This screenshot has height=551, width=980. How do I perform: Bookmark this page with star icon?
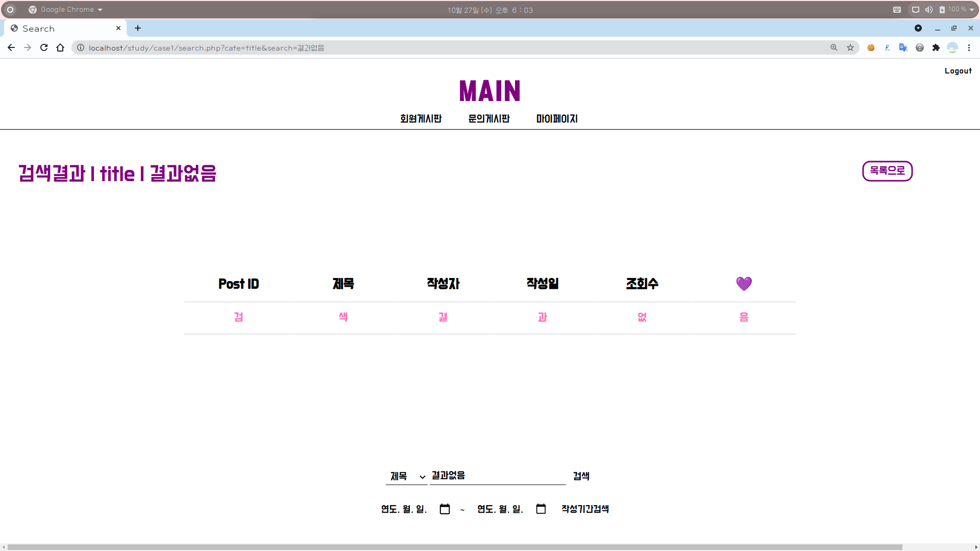tap(850, 47)
